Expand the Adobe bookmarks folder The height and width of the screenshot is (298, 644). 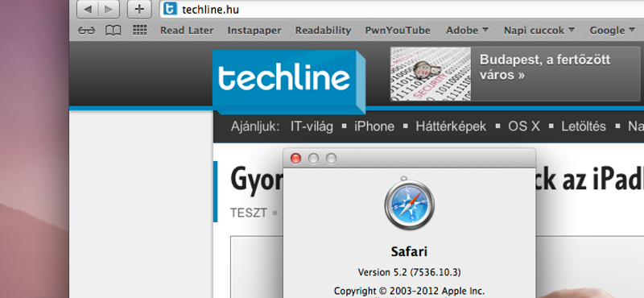pyautogui.click(x=468, y=31)
